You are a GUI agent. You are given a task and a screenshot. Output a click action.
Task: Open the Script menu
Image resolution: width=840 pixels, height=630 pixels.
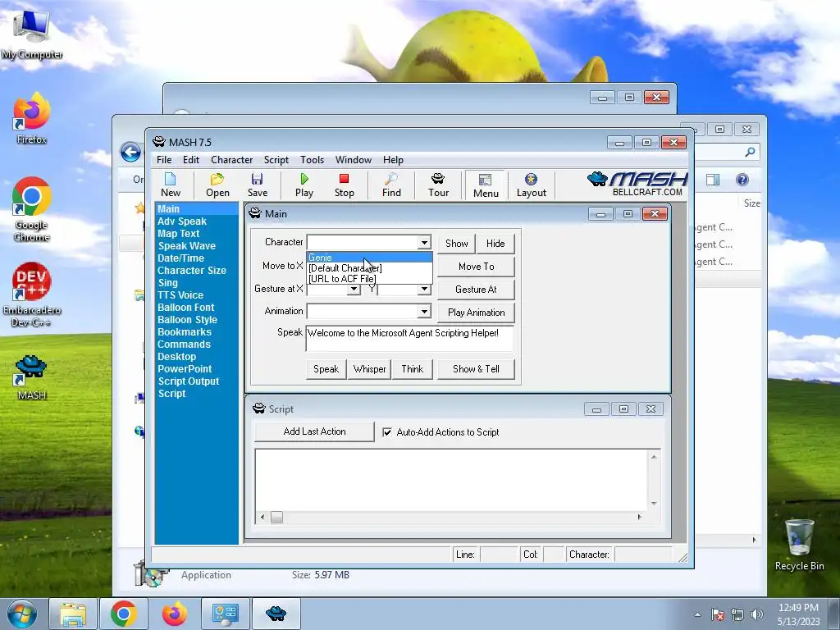pos(276,160)
